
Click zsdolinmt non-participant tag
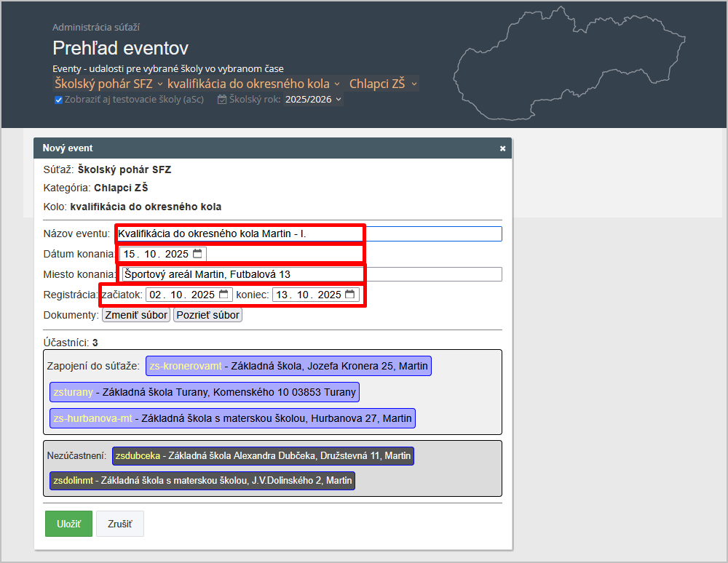[x=202, y=481]
